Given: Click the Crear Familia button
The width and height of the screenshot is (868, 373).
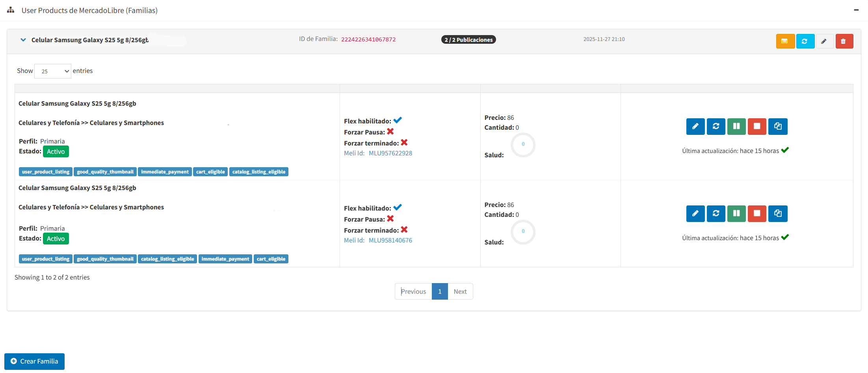Looking at the screenshot, I should (35, 361).
